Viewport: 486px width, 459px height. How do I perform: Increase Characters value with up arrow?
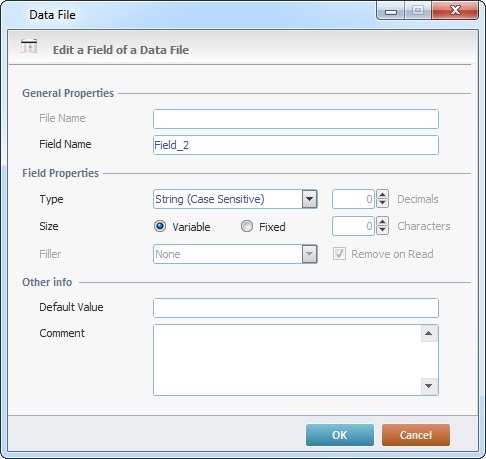point(382,221)
